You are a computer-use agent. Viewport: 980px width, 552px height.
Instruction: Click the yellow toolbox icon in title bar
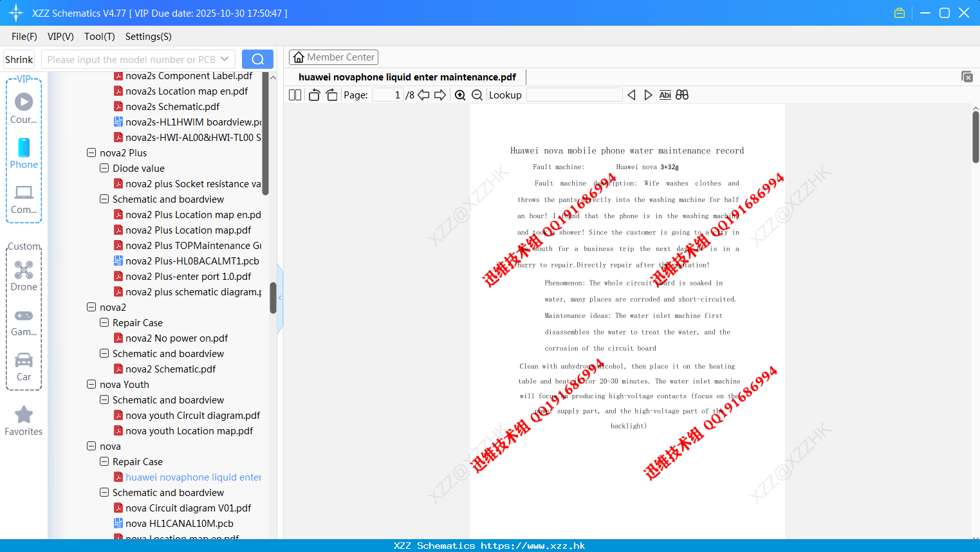pyautogui.click(x=900, y=13)
